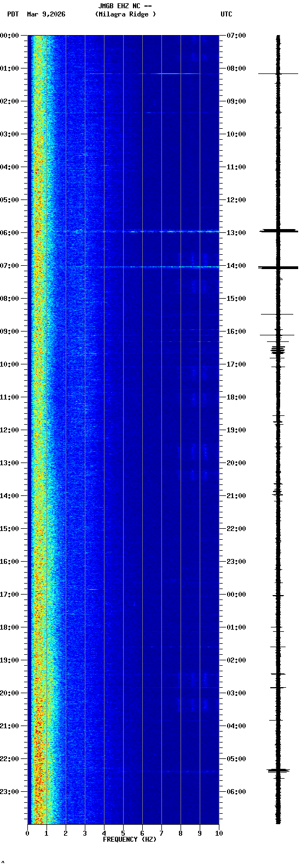This screenshot has height=868, width=302.
Task: Click the UTC axis label '02:00'
Action: [236, 660]
